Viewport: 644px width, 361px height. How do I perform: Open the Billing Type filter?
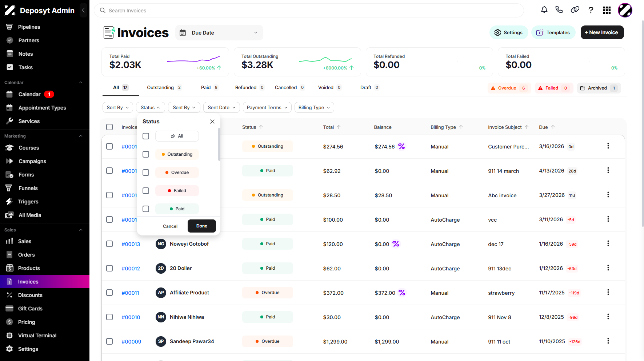(x=314, y=107)
